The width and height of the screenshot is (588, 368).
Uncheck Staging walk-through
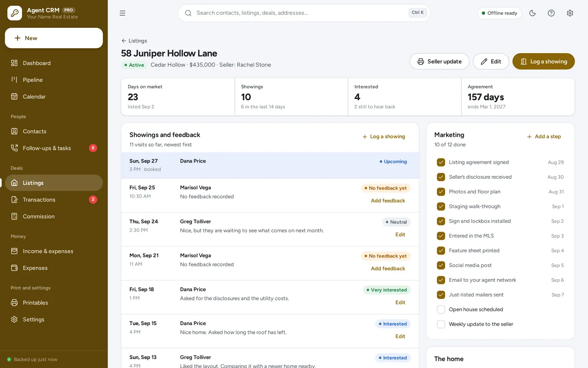441,207
